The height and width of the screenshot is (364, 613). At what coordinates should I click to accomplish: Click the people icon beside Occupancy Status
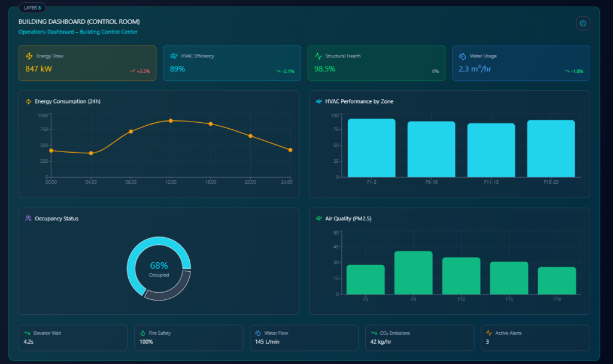click(28, 219)
